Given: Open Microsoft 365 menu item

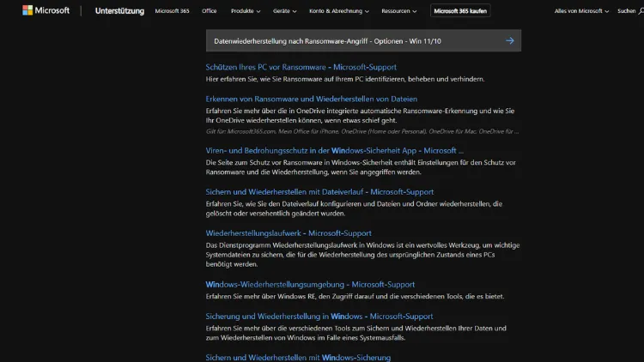Looking at the screenshot, I should click(x=172, y=11).
